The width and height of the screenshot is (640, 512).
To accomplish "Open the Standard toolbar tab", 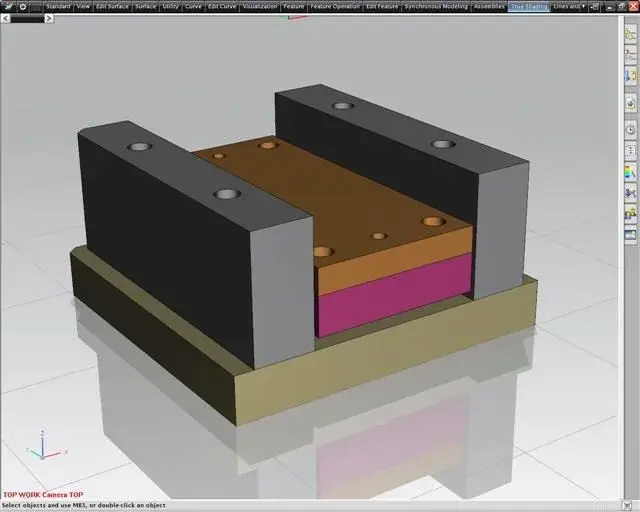I will [58, 7].
